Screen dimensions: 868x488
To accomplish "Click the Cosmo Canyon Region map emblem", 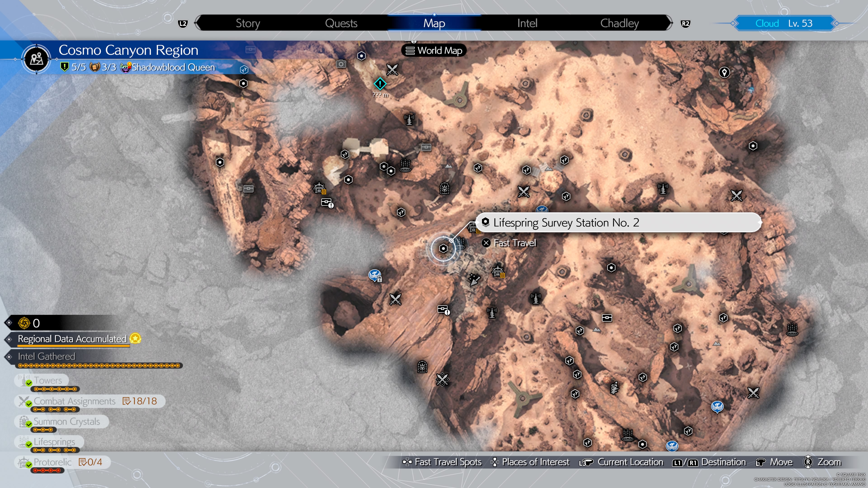I will 37,59.
